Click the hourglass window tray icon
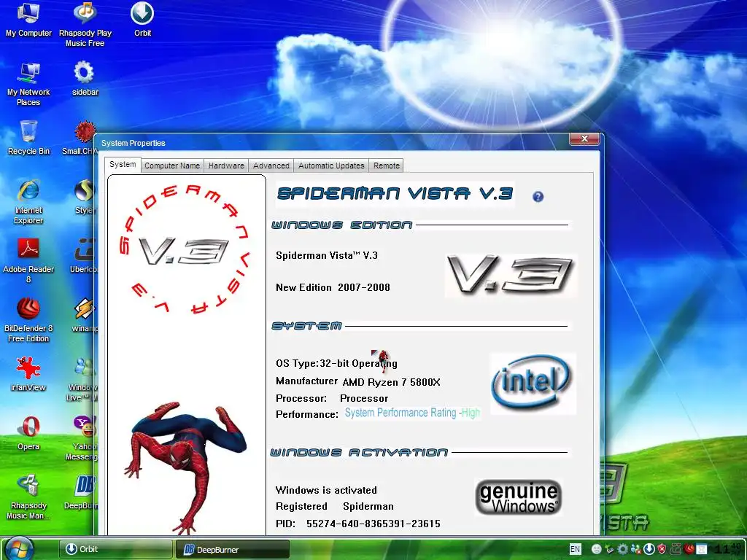Image resolution: width=747 pixels, height=560 pixels. (x=701, y=549)
